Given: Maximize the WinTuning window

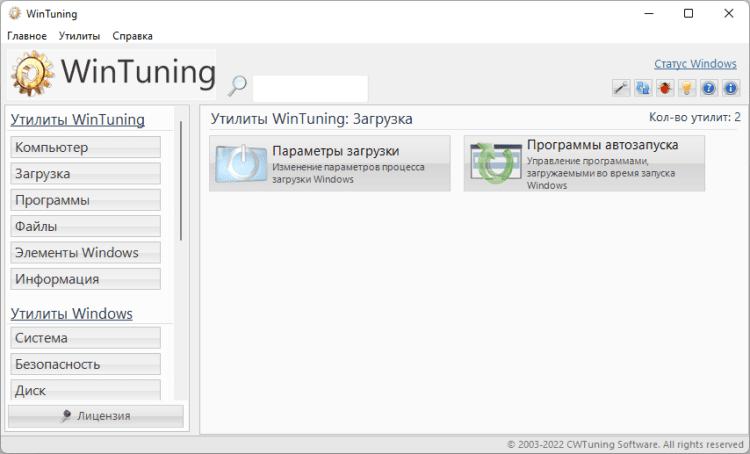Looking at the screenshot, I should [x=688, y=13].
